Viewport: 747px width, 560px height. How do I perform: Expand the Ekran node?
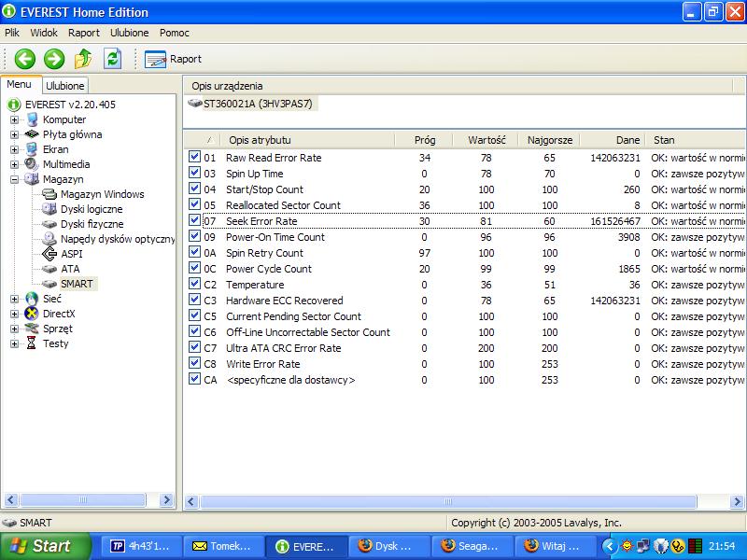point(14,149)
